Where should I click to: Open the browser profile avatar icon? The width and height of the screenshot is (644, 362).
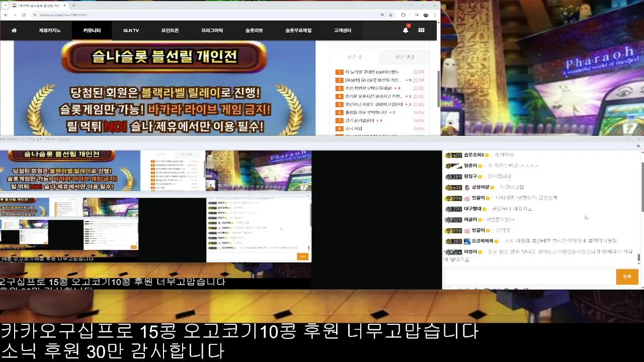click(426, 15)
